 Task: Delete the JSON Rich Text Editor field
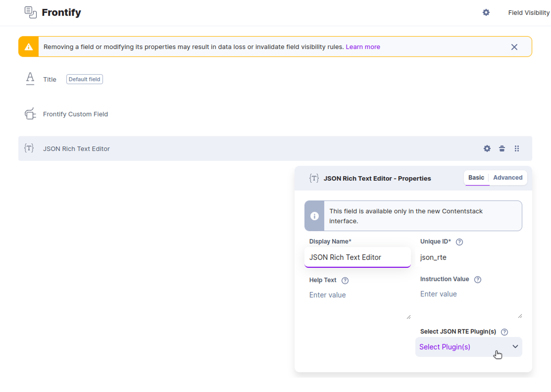tap(502, 149)
